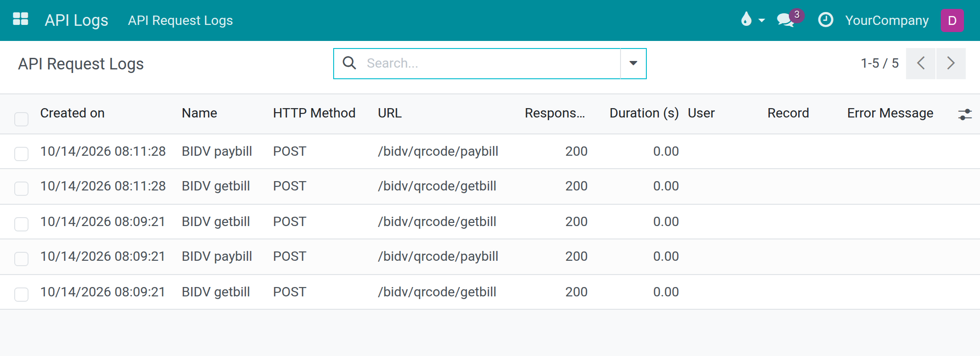This screenshot has height=356, width=980.
Task: Click response 200 in the 08:11:28 BIDV getbill row
Action: tap(576, 186)
